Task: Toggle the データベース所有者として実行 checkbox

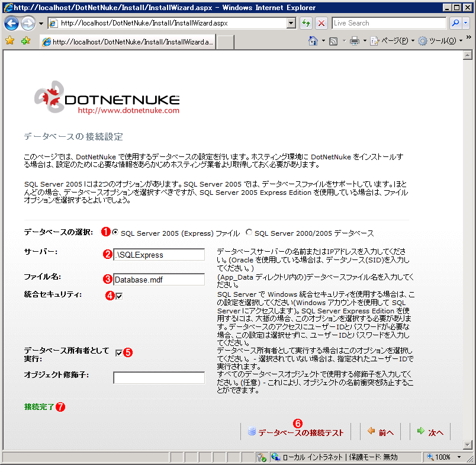Action: coord(119,353)
